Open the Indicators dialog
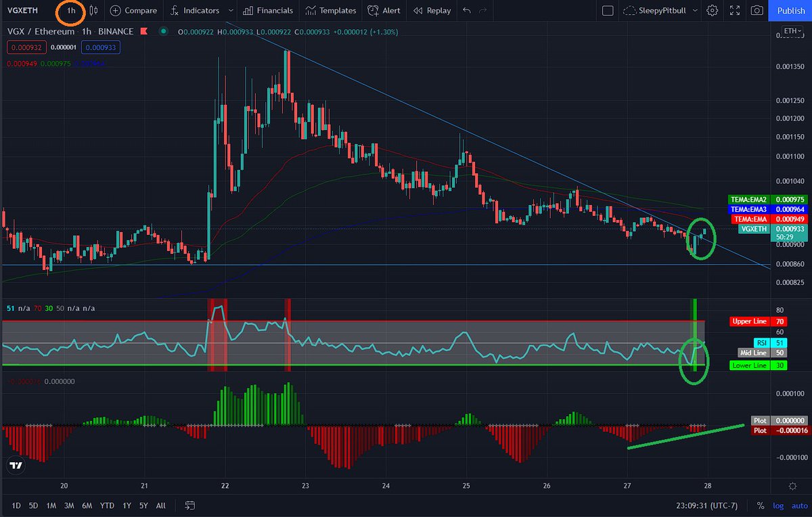812x517 pixels. pyautogui.click(x=195, y=11)
